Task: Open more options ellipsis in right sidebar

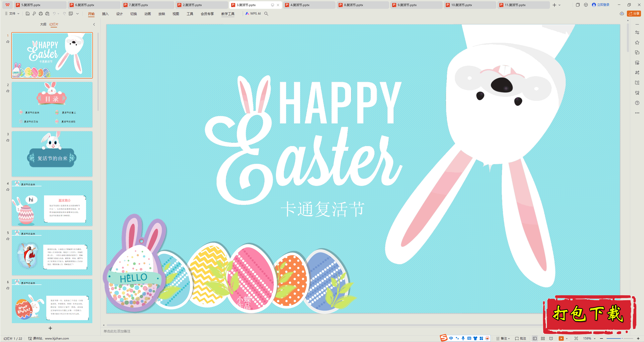Action: pyautogui.click(x=637, y=113)
